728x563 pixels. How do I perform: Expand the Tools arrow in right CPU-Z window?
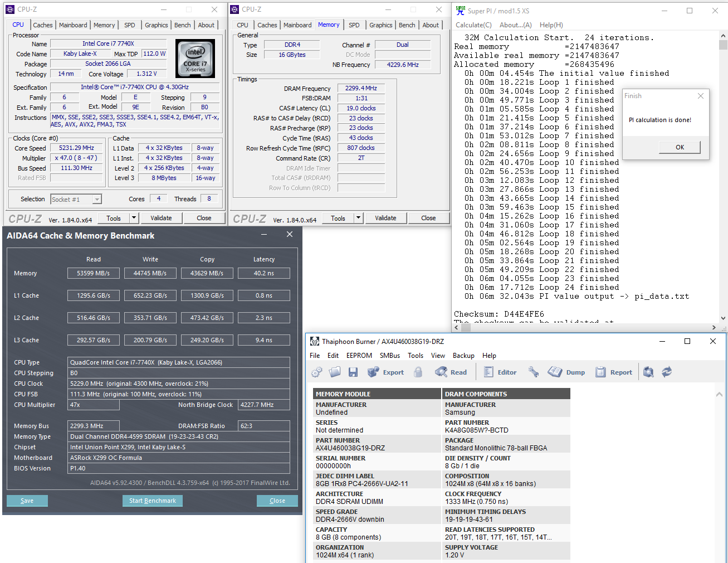358,218
